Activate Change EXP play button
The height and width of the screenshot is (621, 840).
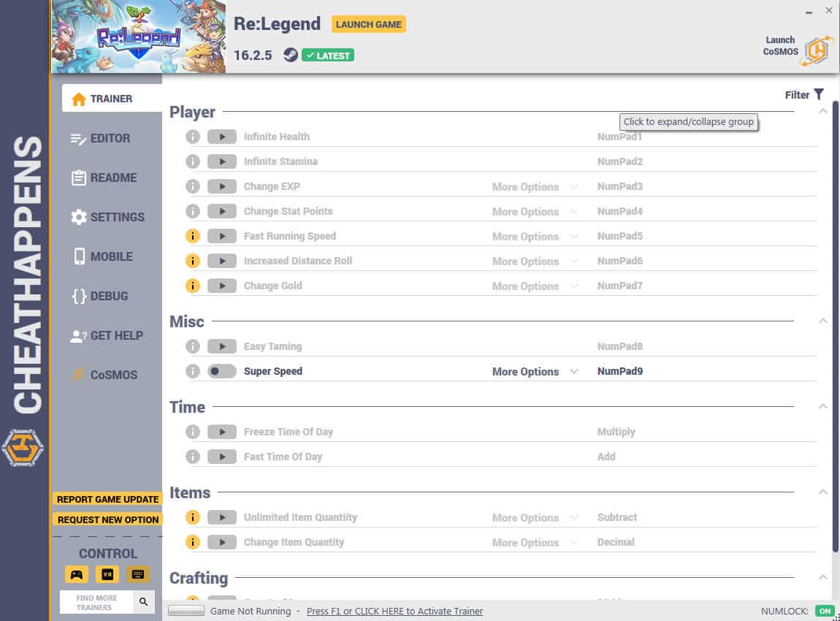tap(222, 186)
